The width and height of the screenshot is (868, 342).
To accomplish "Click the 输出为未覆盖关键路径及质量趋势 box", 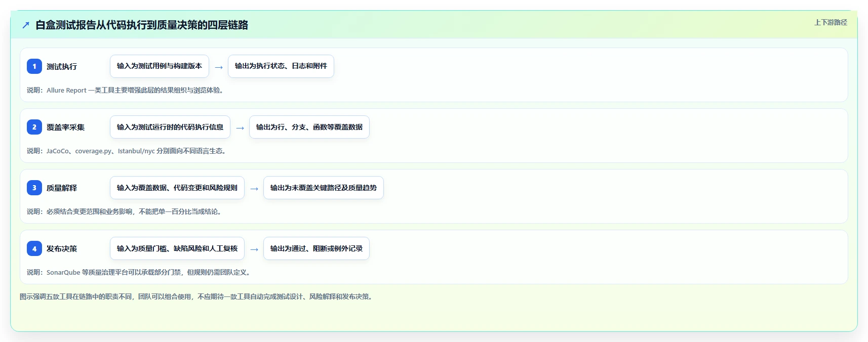I will [324, 188].
